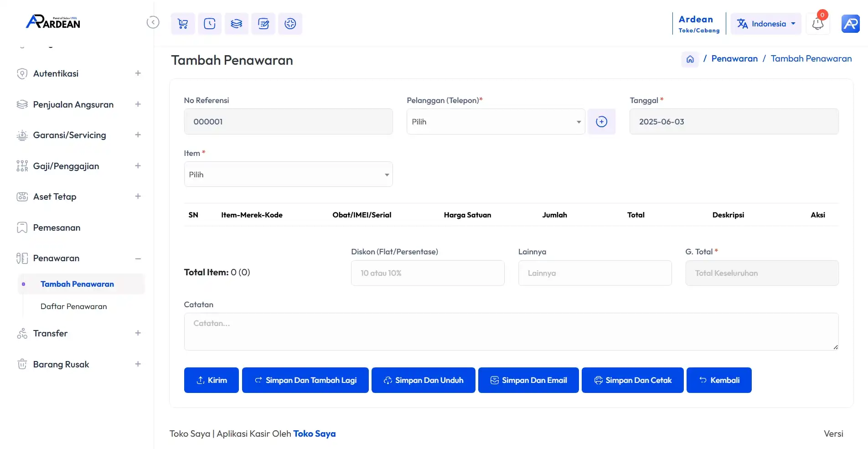This screenshot has width=868, height=449.
Task: Open the edit note icon in toolbar
Action: click(263, 24)
